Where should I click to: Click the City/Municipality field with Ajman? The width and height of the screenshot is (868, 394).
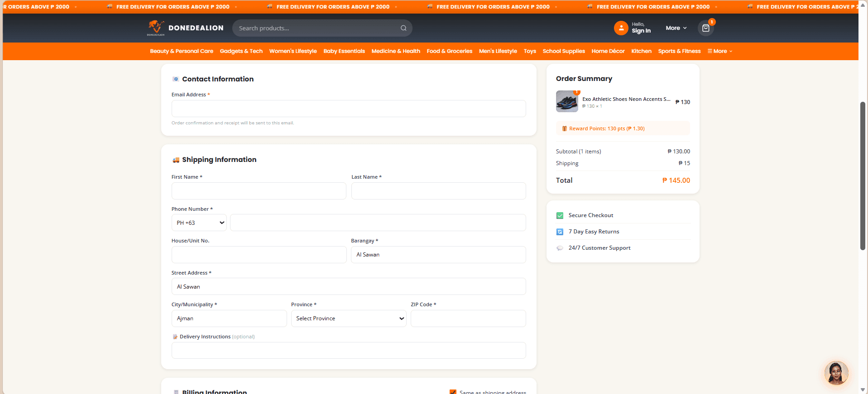click(229, 318)
